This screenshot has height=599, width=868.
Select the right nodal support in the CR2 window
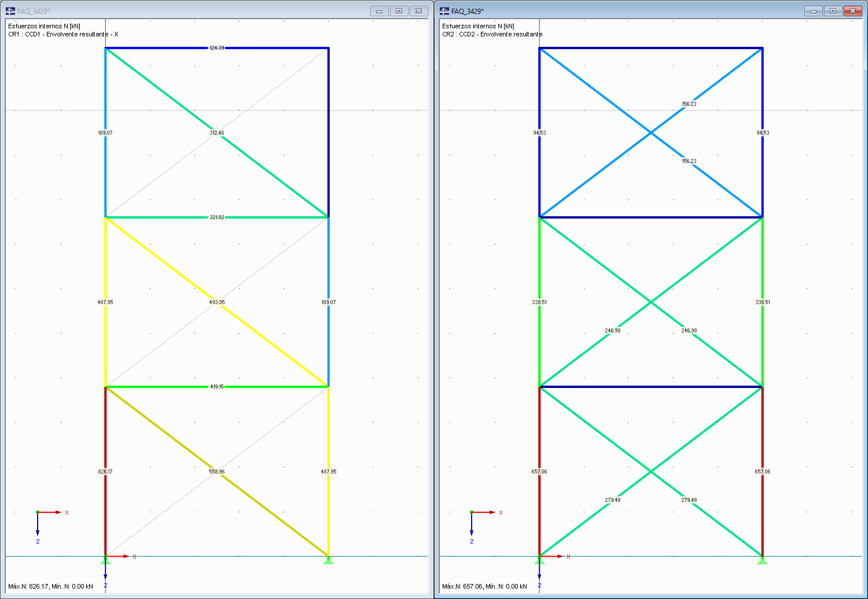[763, 560]
